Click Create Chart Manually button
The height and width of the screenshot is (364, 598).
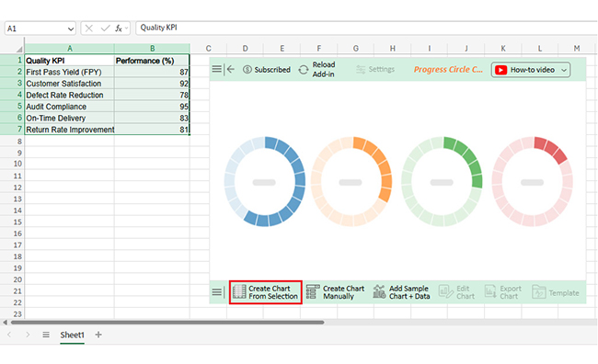click(x=335, y=292)
